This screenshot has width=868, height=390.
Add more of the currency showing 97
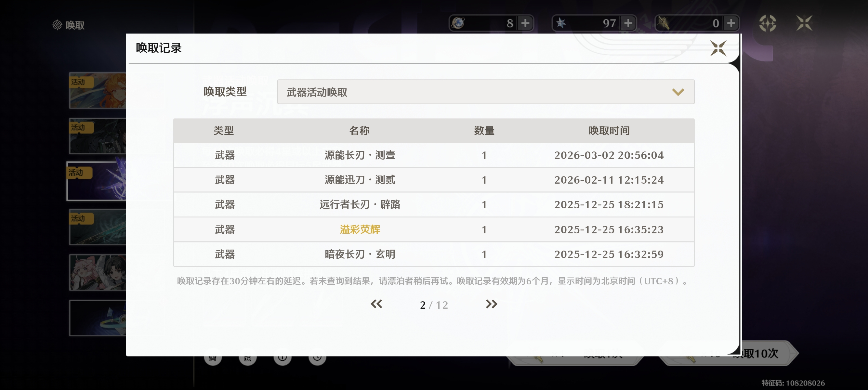pyautogui.click(x=628, y=23)
